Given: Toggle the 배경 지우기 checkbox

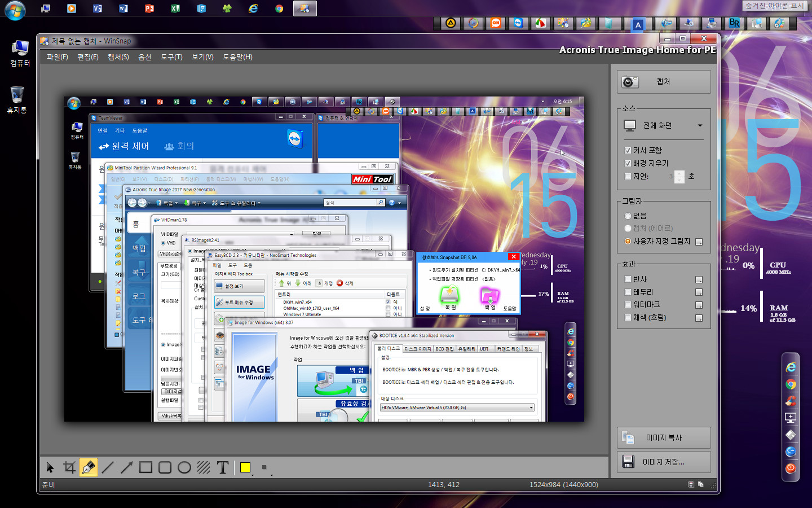Looking at the screenshot, I should tap(628, 163).
